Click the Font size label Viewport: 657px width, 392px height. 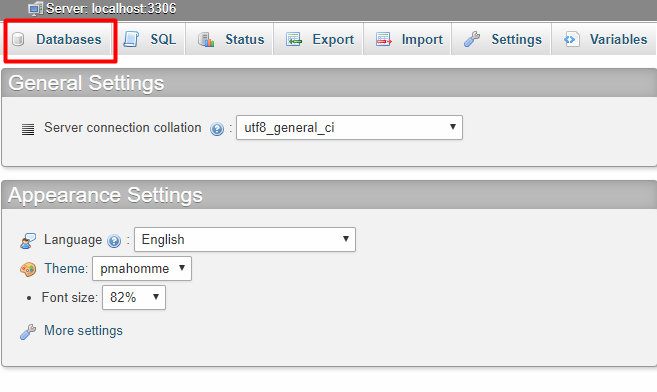click(x=70, y=297)
